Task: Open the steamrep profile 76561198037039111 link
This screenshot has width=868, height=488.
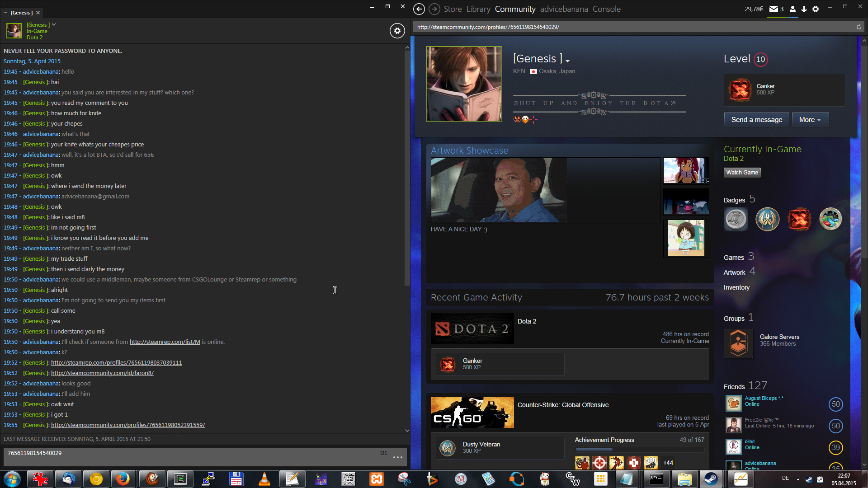Action: (x=116, y=363)
